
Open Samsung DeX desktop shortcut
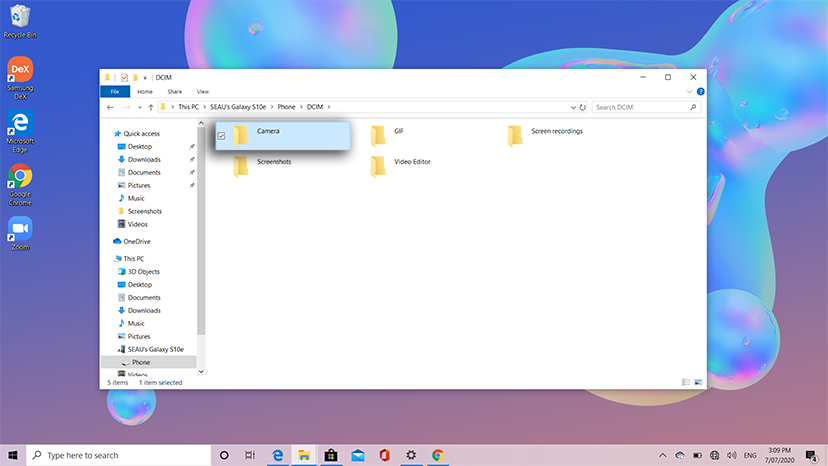pos(20,78)
